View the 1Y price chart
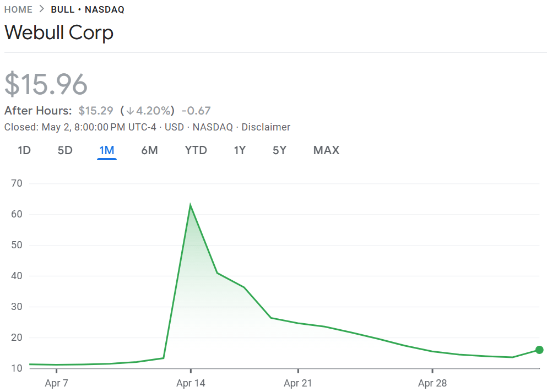 coord(240,150)
